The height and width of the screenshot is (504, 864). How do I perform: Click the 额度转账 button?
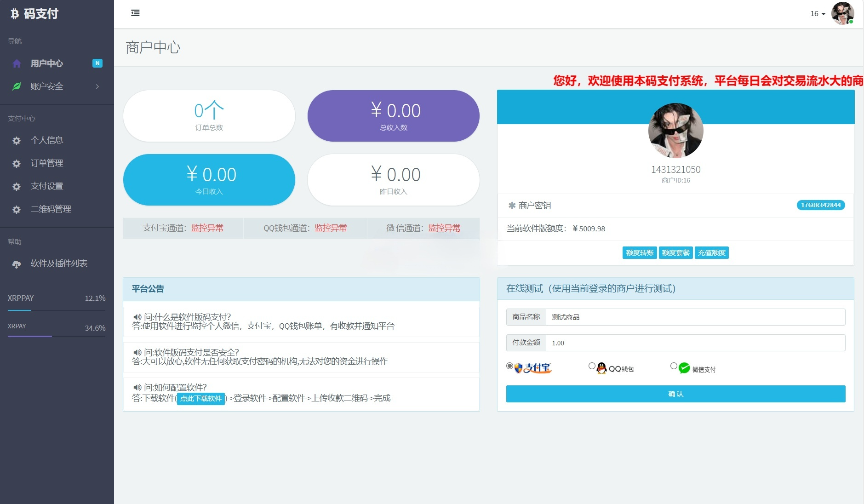pos(640,252)
